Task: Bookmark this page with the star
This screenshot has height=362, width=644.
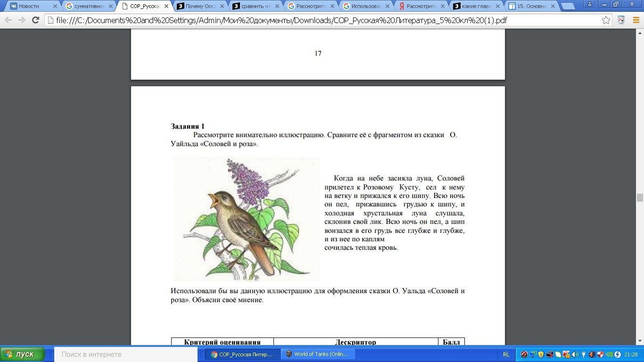Action: [x=606, y=20]
